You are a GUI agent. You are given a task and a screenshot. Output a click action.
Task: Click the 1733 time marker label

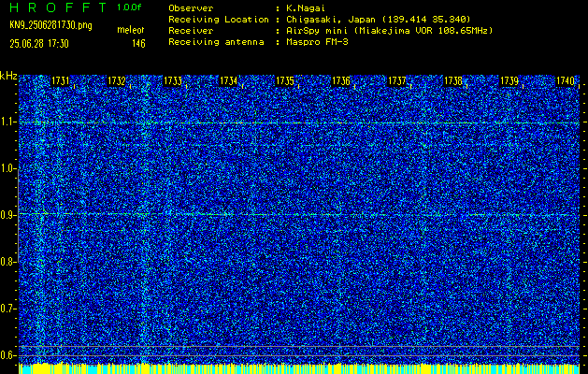(173, 81)
